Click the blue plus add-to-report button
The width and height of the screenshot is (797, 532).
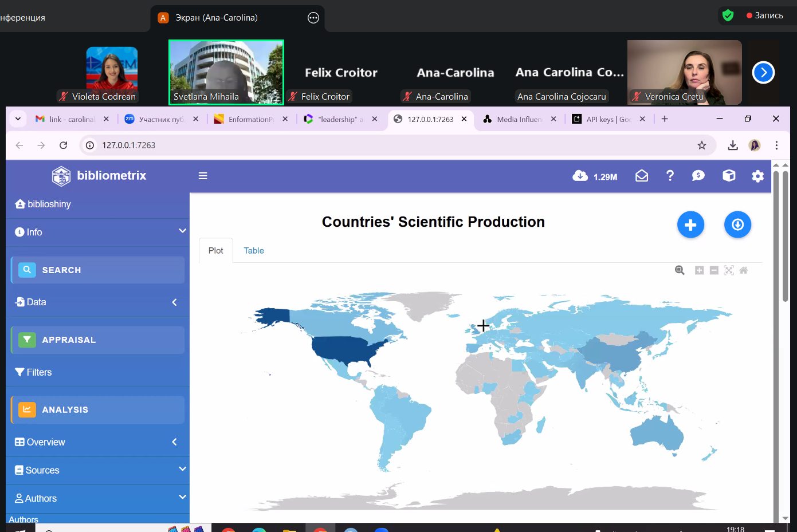pos(690,225)
